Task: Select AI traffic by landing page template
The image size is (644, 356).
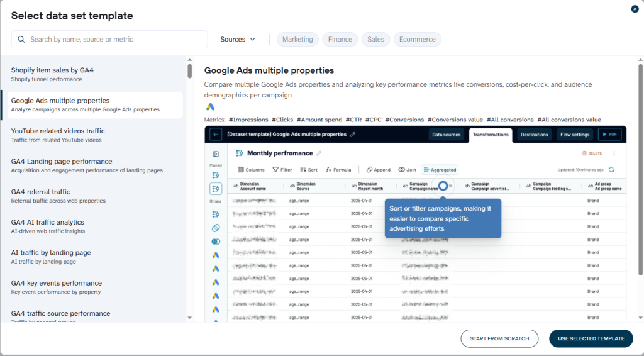Action: click(x=95, y=257)
